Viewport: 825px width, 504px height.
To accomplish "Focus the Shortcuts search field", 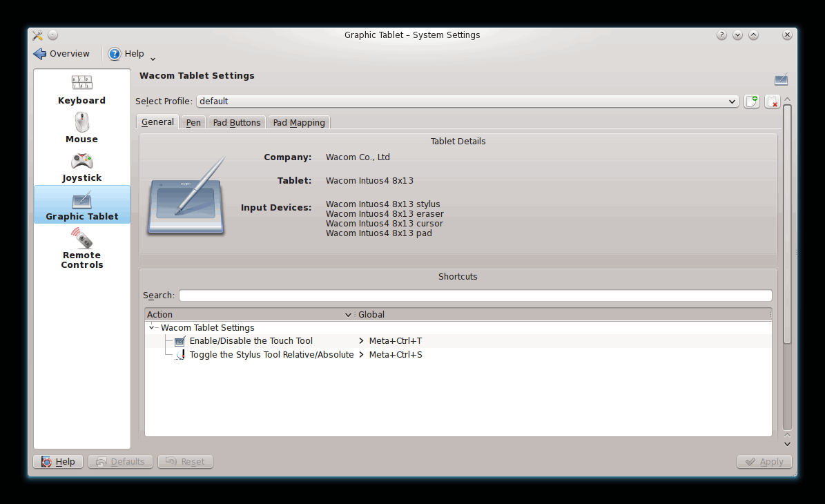I will click(476, 295).
